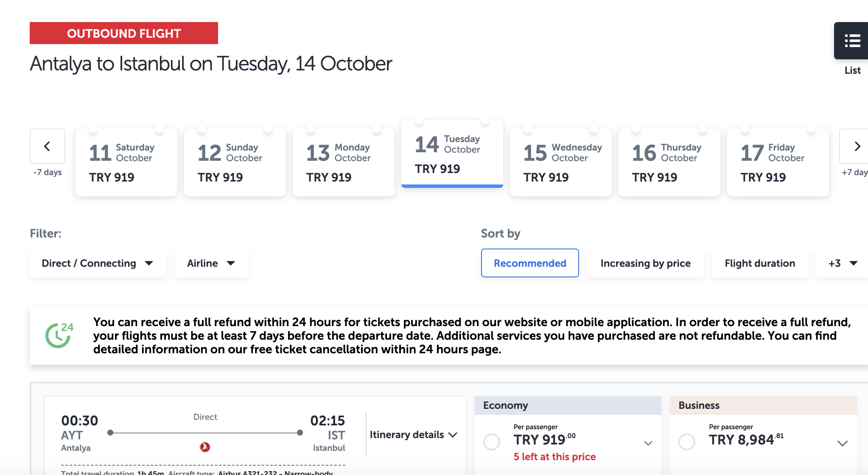868x475 pixels.
Task: Sort flights by Recommended
Action: click(x=530, y=263)
